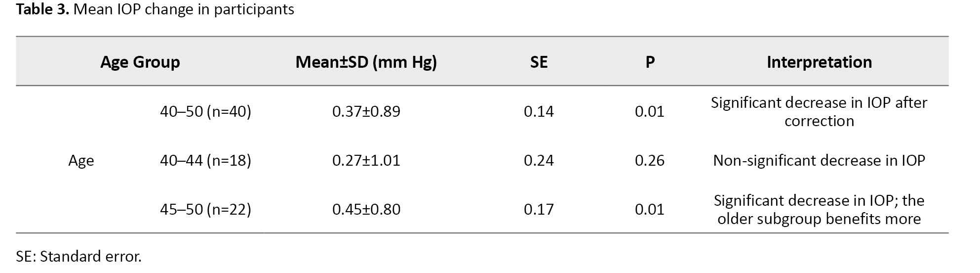Click "Significant decrease in IOP after correction" cell
Screen dimensions: 980x273
coord(819,112)
